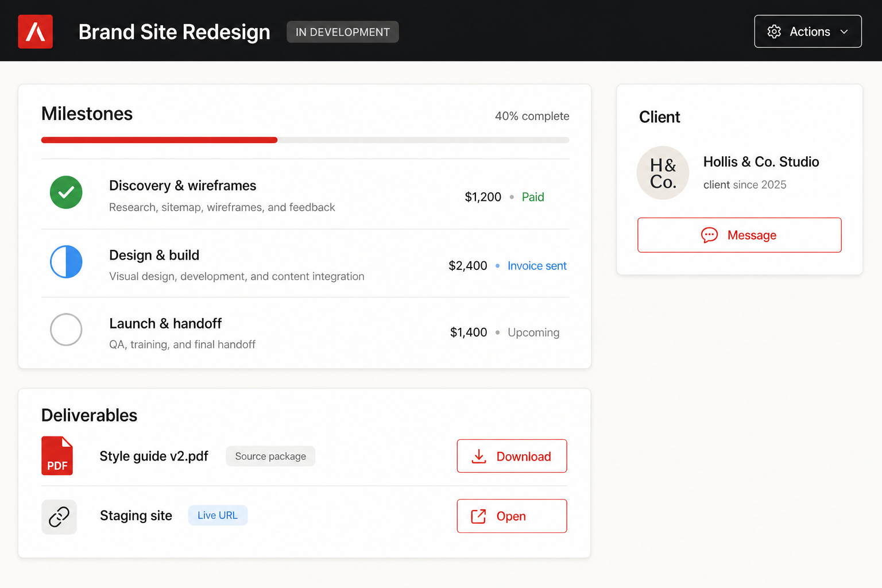This screenshot has width=882, height=588.
Task: Click the chat bubble icon in Message button
Action: coord(710,235)
